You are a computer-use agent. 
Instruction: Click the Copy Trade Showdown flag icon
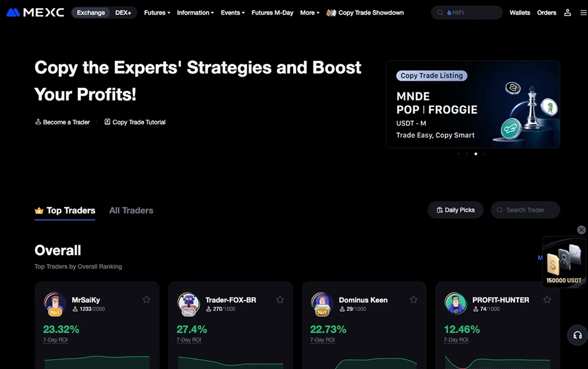[x=331, y=13]
